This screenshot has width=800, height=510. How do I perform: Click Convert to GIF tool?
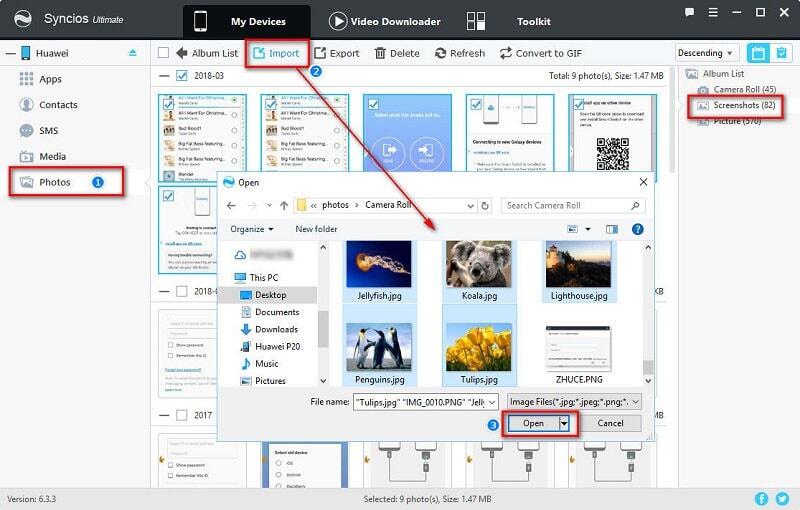coord(506,53)
